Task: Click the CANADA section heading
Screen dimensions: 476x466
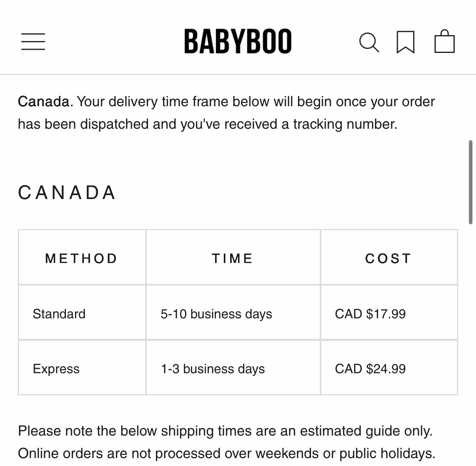Action: point(67,193)
